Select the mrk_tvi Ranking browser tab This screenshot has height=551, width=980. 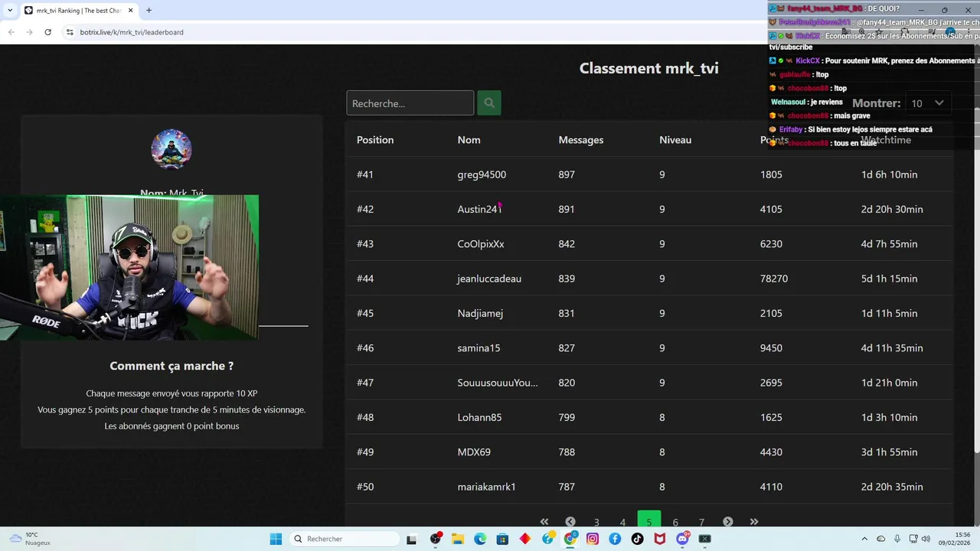(78, 11)
